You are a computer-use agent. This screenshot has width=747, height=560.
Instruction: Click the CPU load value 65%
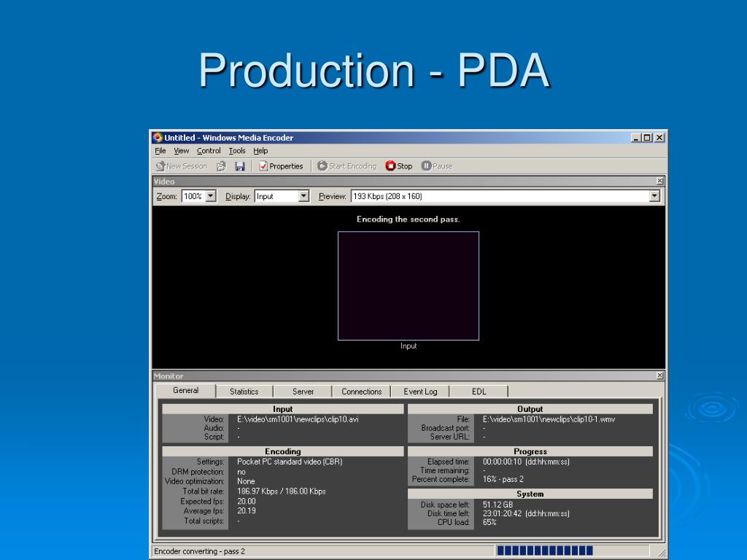click(489, 522)
